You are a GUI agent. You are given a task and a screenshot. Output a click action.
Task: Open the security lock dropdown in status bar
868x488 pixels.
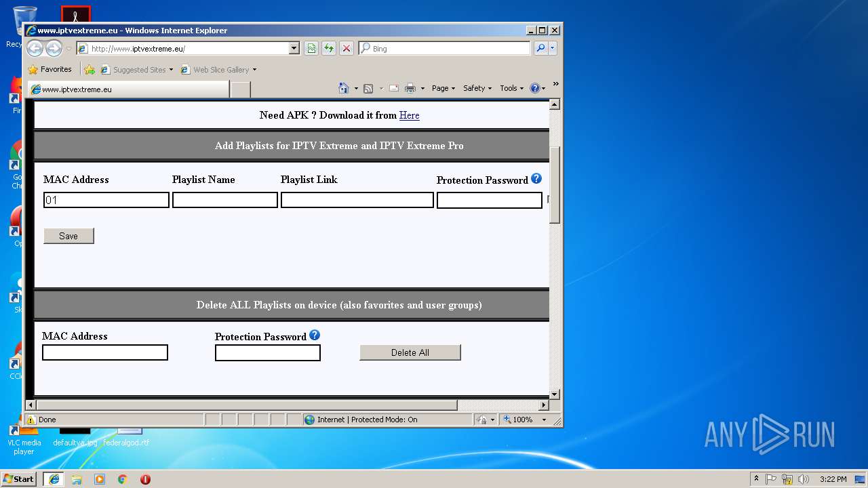tap(486, 420)
